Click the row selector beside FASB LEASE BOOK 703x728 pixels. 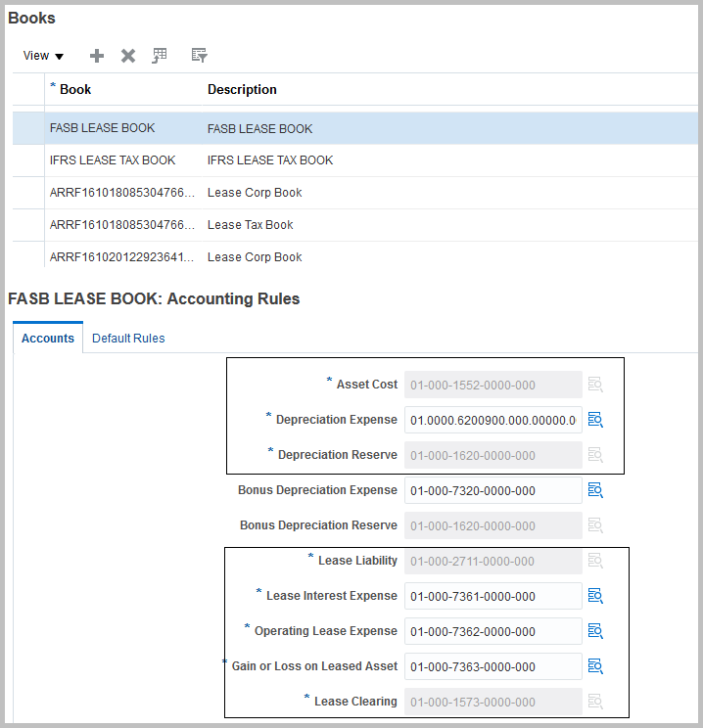click(28, 128)
